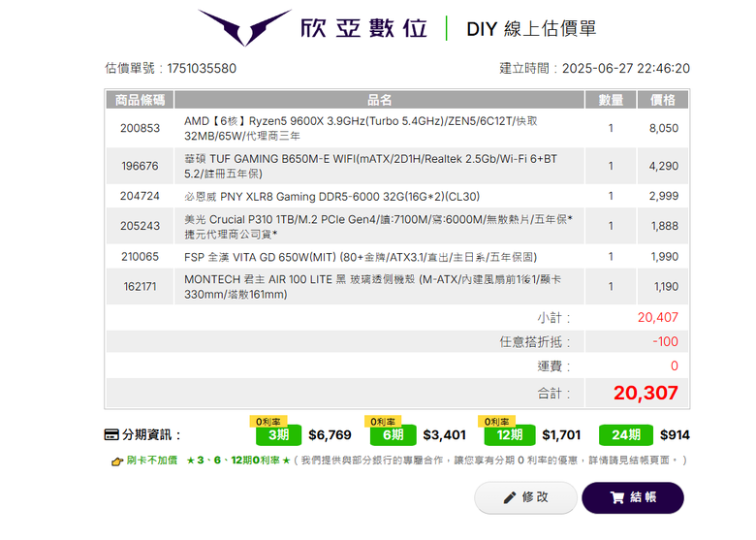Click the 品名 column header
The image size is (756, 540).
pyautogui.click(x=379, y=100)
